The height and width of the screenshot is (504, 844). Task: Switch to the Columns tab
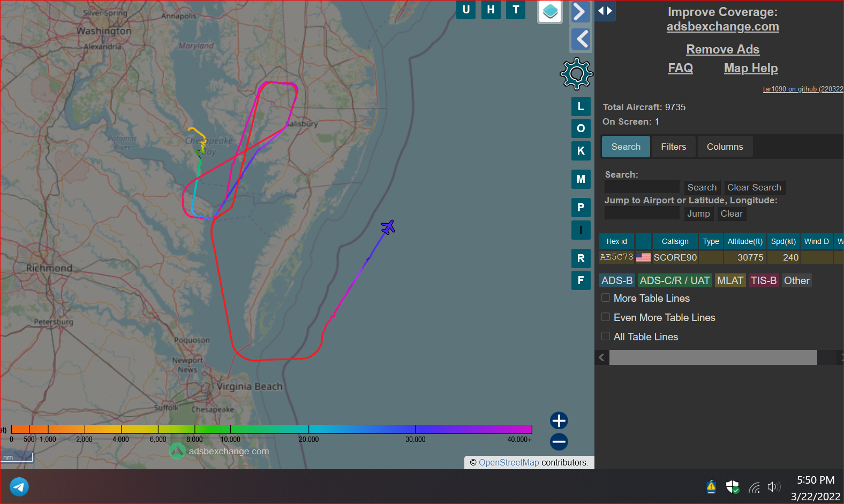[x=725, y=147]
